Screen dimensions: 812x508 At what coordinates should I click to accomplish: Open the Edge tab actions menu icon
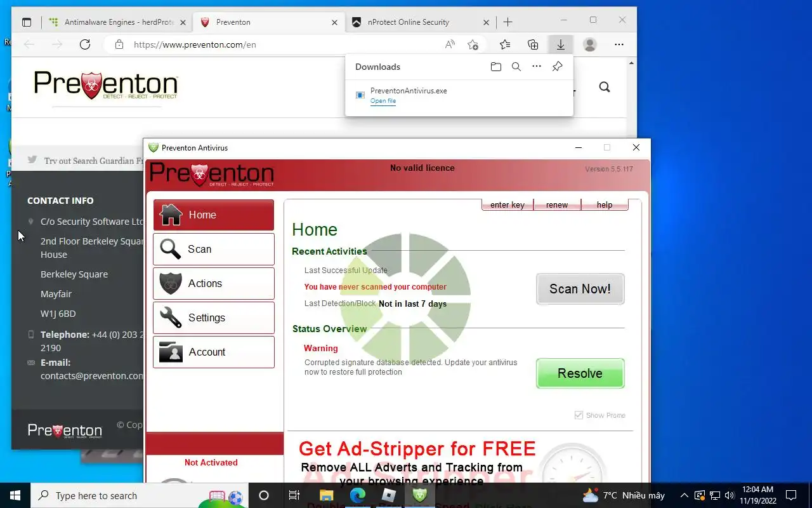point(27,22)
